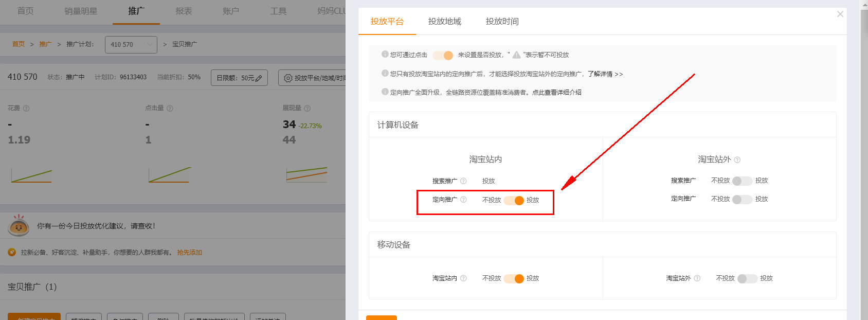Click the 当前折扣: 50% text
Screen dimensions: 868x320
[x=178, y=77]
